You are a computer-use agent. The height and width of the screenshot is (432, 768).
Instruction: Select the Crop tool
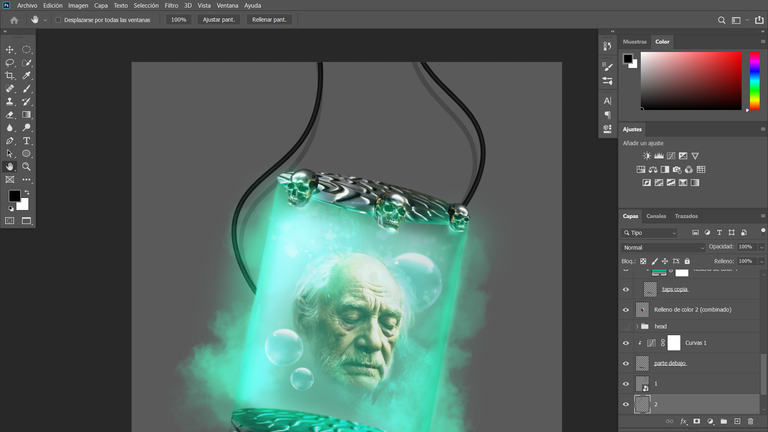(x=10, y=75)
